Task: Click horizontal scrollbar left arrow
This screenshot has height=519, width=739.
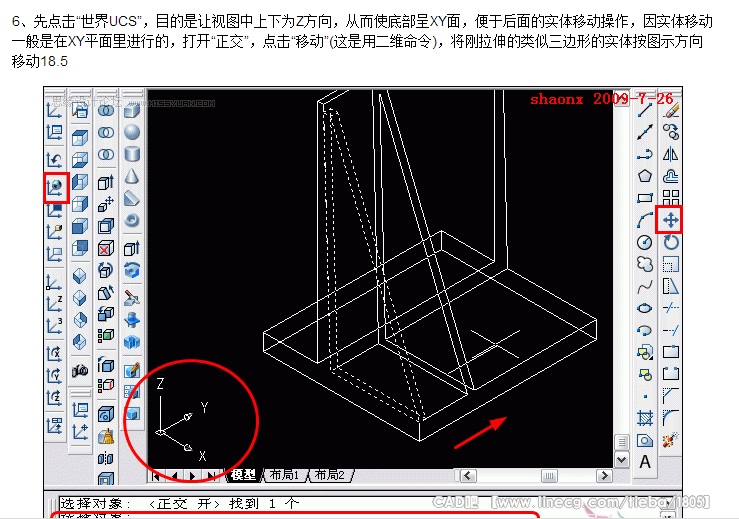Action: point(468,475)
